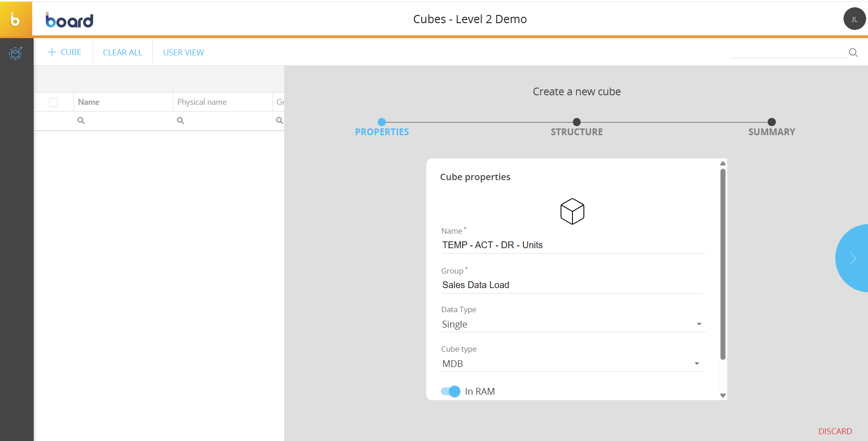
Task: Sort by the Name column header
Action: 123,102
